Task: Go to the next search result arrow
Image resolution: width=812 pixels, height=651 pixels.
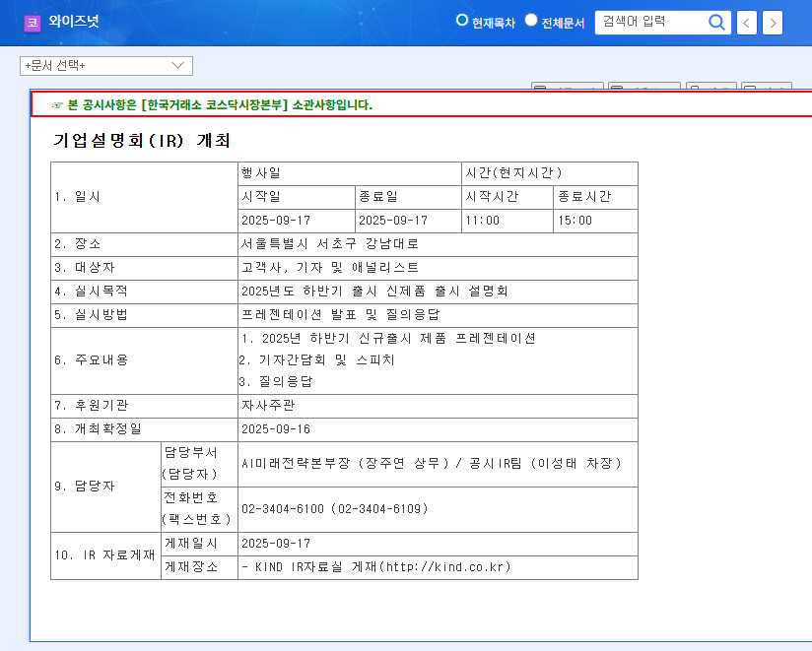Action: point(773,23)
